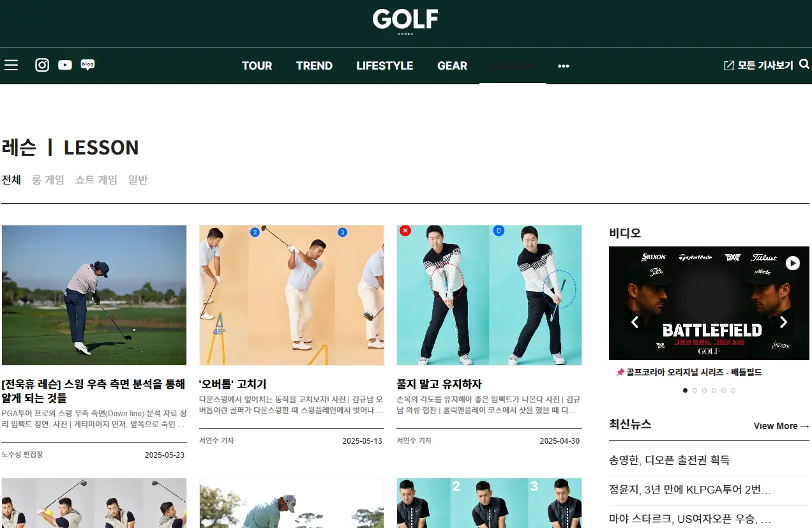Viewport: 812px width, 528px height.
Task: Click date 2025-04-30
Action: click(x=560, y=441)
